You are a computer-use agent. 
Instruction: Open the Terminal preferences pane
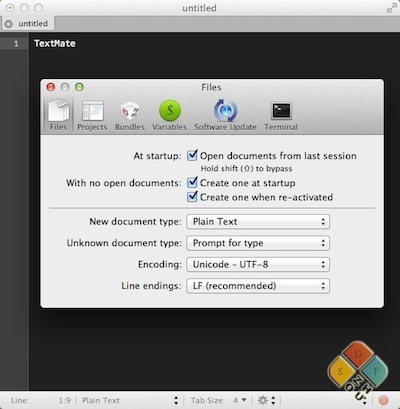click(x=281, y=115)
